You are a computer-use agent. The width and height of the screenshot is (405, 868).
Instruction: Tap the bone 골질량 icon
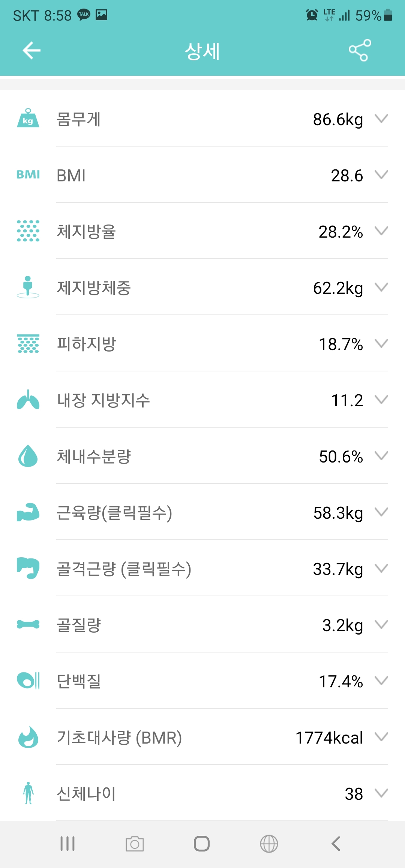click(28, 624)
